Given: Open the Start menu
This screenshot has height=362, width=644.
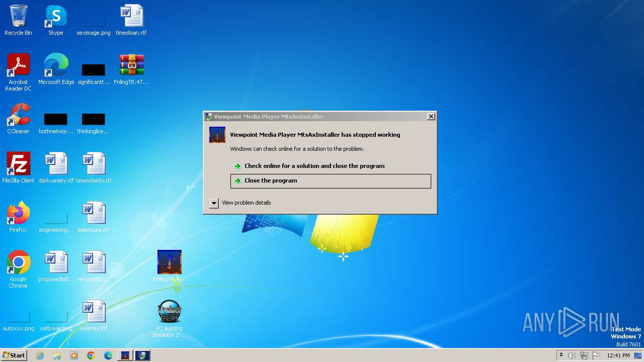Looking at the screenshot, I should (x=14, y=355).
